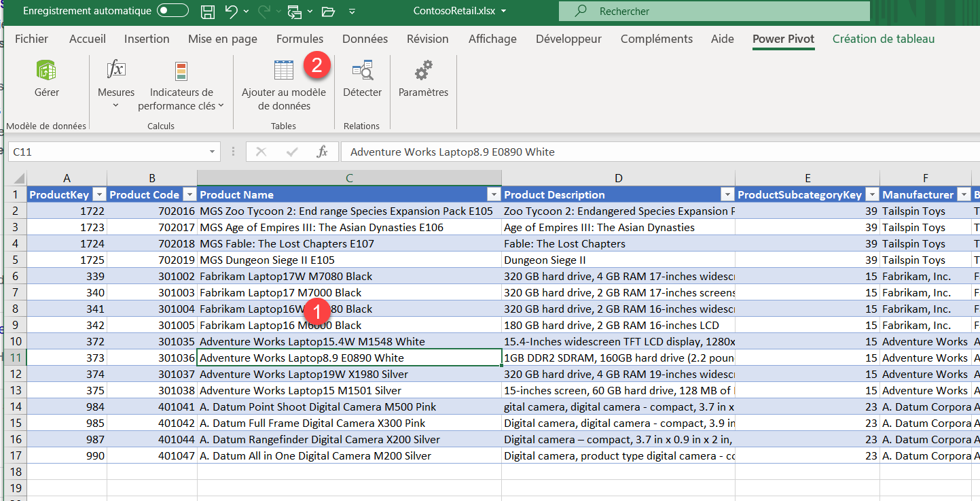Viewport: 980px width, 501px height.
Task: Open the Product Name filter dropdown
Action: tap(493, 195)
